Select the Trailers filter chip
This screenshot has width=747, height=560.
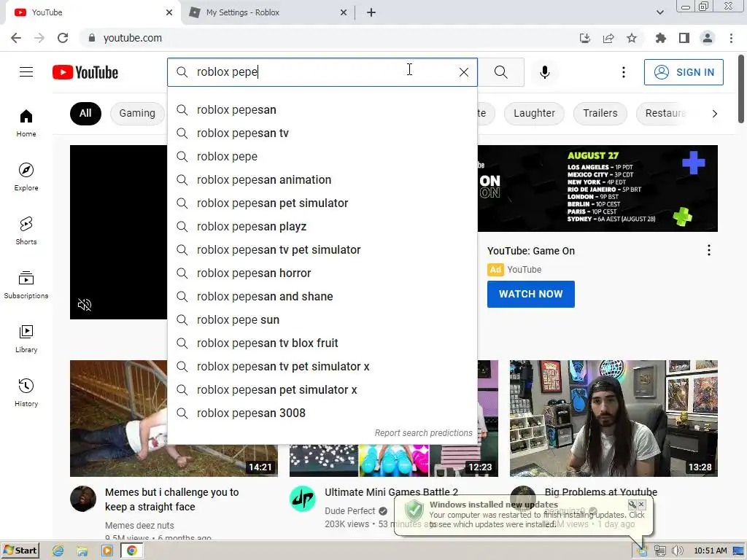coord(600,113)
